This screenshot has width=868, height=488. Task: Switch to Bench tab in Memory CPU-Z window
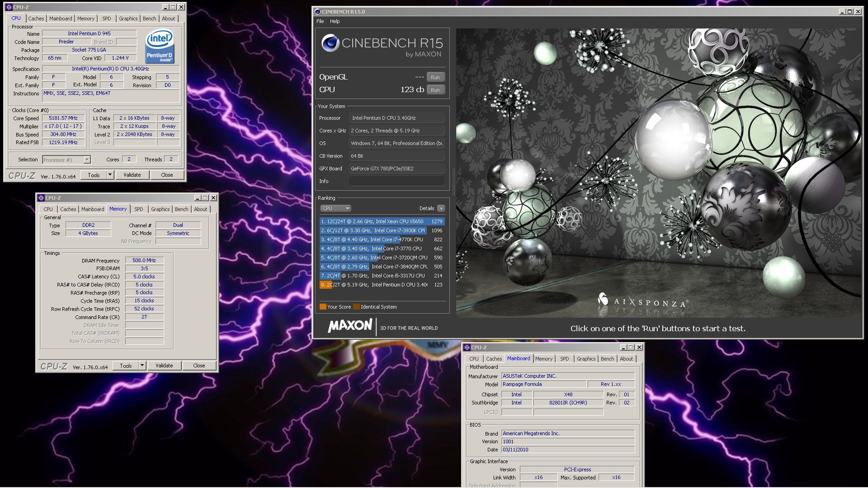coord(182,209)
